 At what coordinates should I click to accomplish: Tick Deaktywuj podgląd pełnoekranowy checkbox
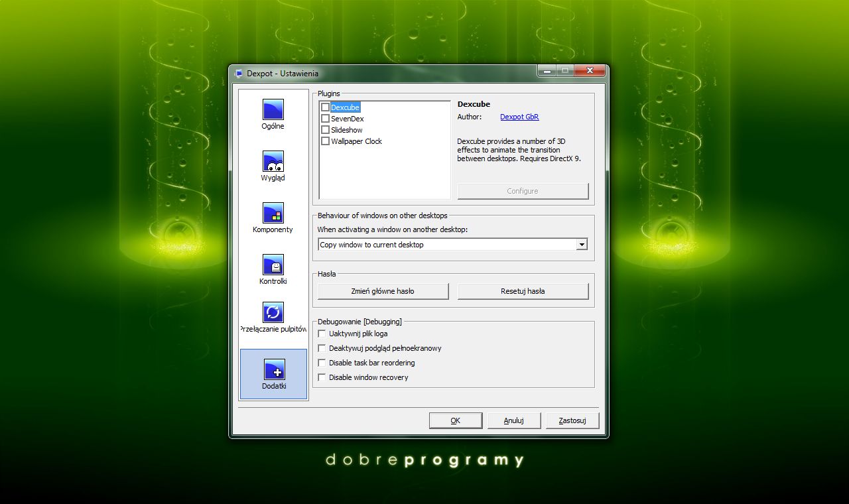point(322,348)
